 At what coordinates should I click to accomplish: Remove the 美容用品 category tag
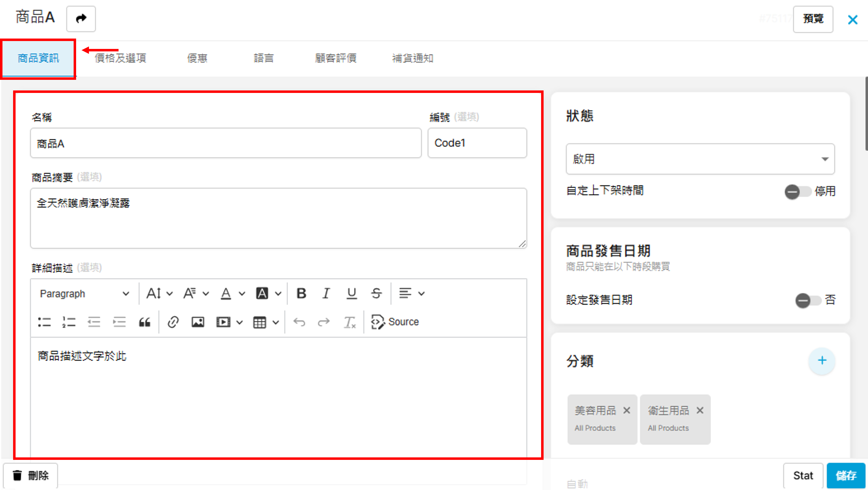pos(627,410)
